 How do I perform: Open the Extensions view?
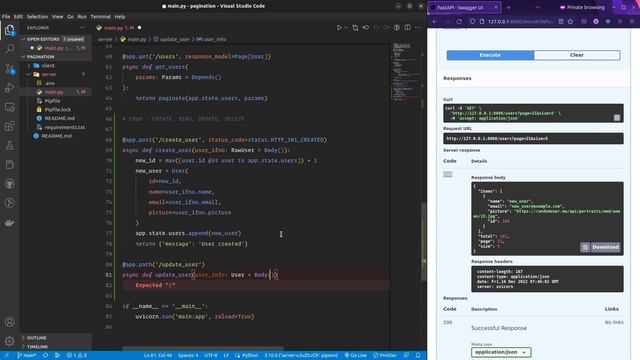[9, 126]
